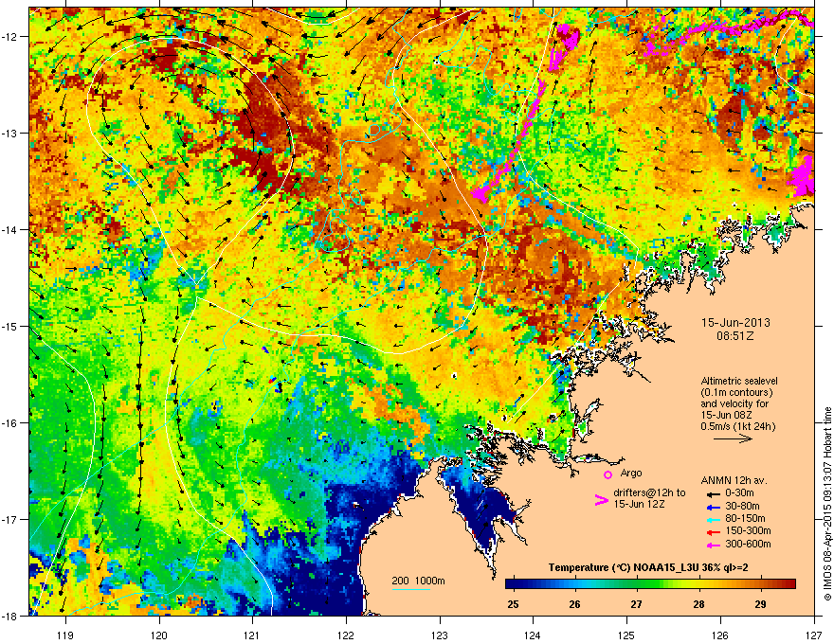Click the '80-150m' depth label

point(745,519)
